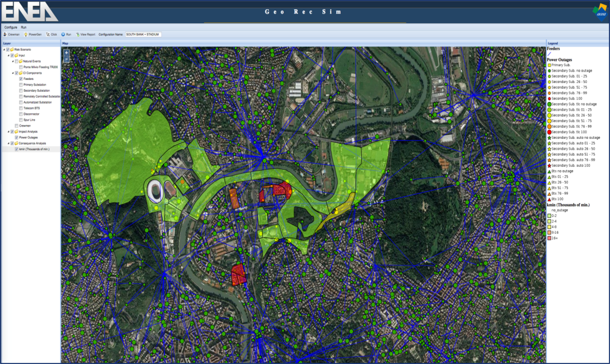Uncheck the kmin (Thousands of min.) checkbox
This screenshot has width=610, height=364.
pyautogui.click(x=17, y=149)
